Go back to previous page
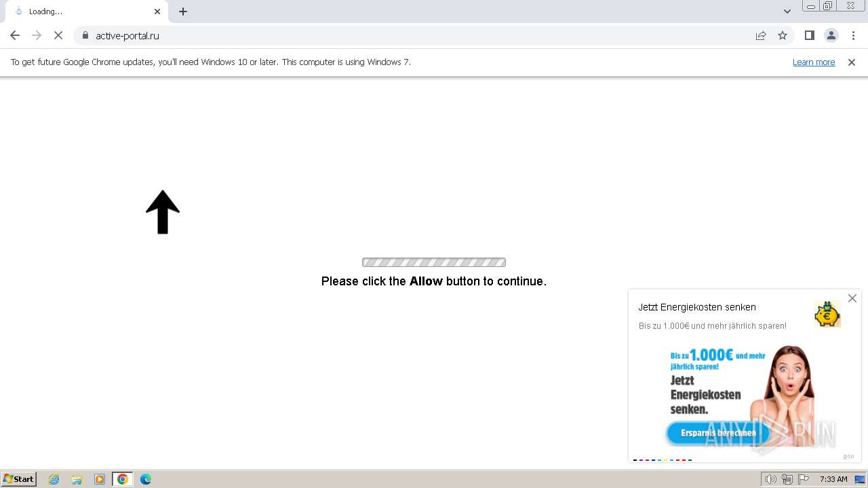This screenshot has height=488, width=868. pyautogui.click(x=15, y=35)
